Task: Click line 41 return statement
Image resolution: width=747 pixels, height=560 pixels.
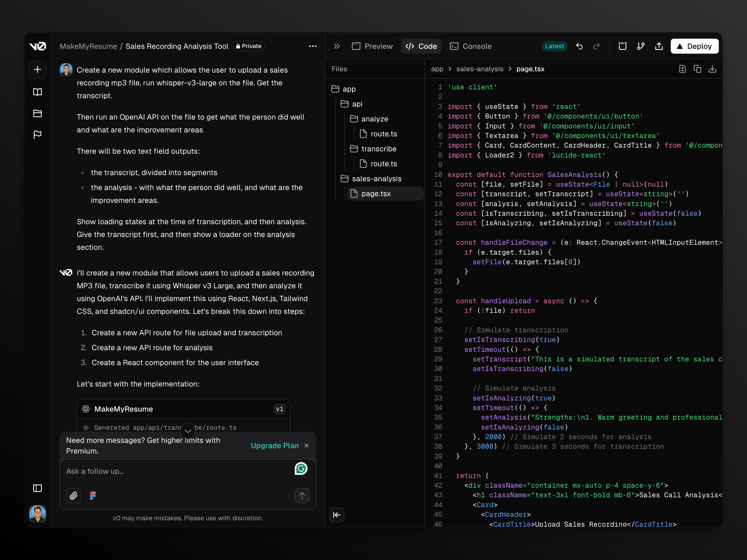Action: pos(472,476)
